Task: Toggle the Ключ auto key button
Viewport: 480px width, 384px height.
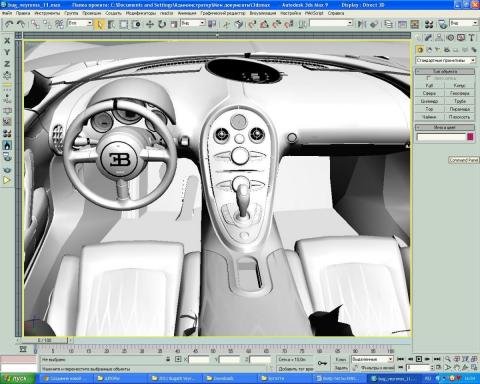Action: 341,359
